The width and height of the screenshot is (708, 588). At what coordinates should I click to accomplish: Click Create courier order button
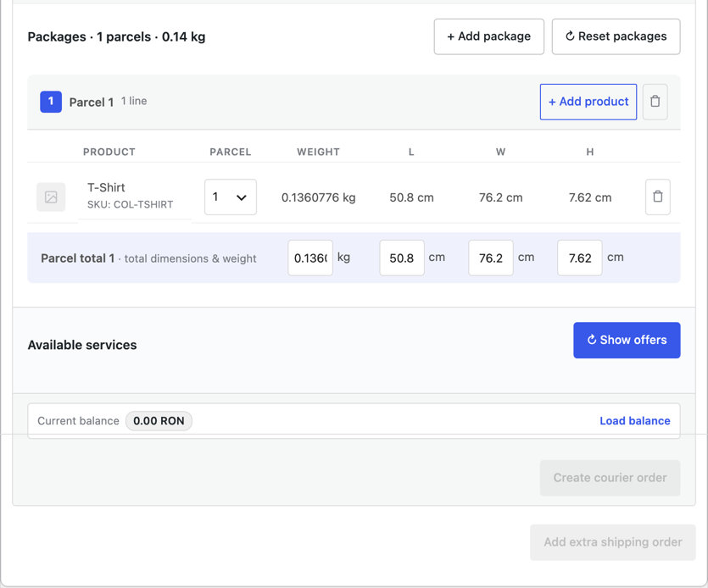610,478
